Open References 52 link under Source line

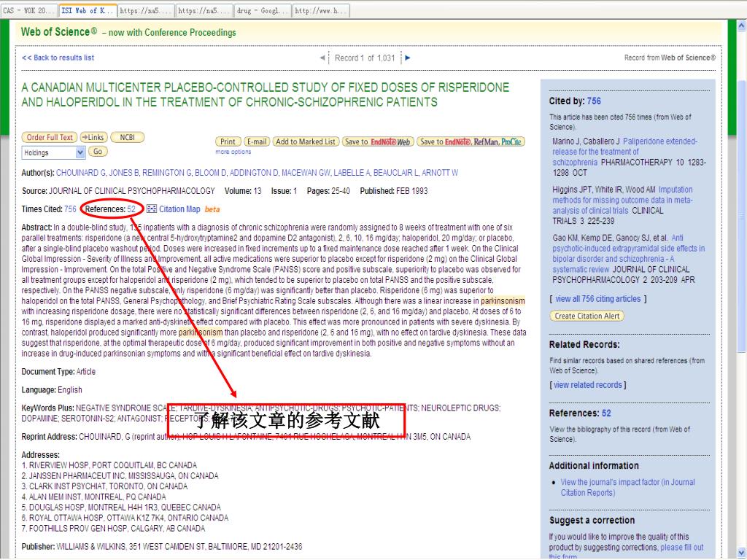pos(131,209)
